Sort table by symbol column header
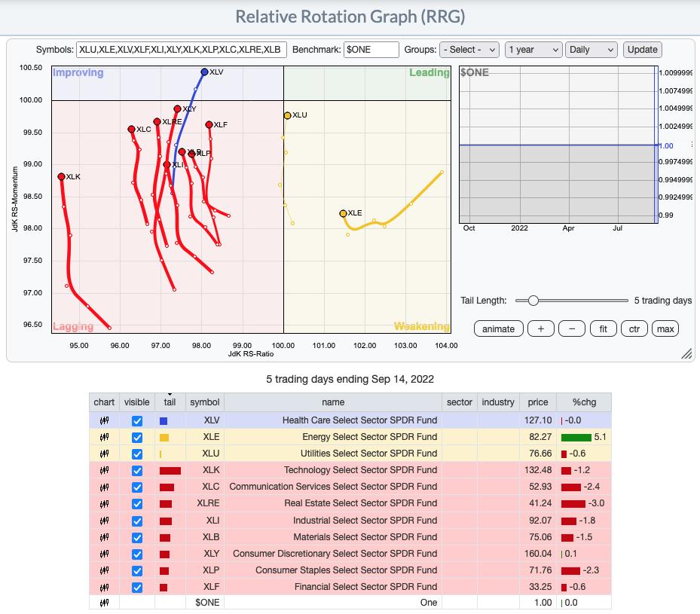 click(x=204, y=402)
